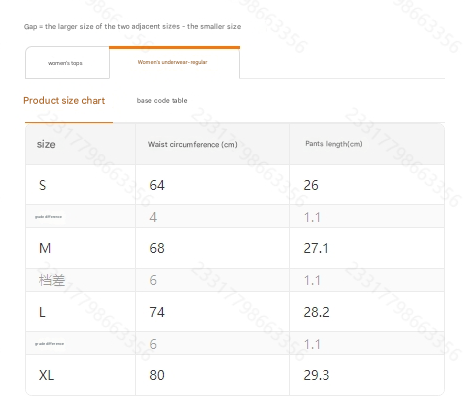Click the Pants length(cm) header
The width and height of the screenshot is (469, 412).
(334, 144)
